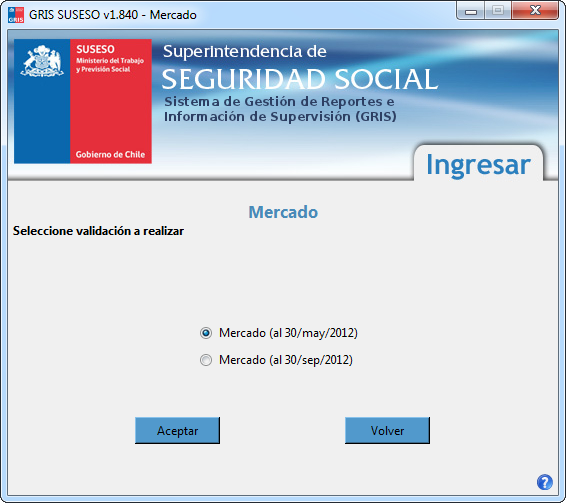Switch to the Ingresar tab
This screenshot has height=503, width=566.
point(478,164)
